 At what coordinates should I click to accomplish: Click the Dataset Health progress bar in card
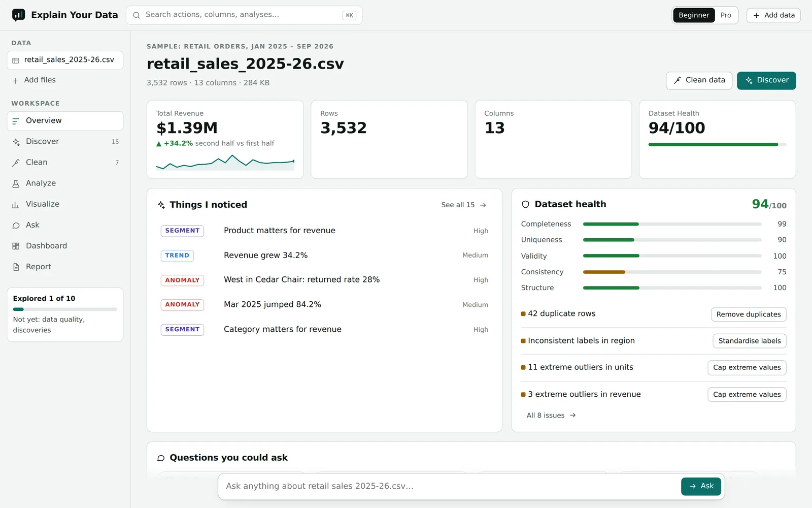coord(717,145)
